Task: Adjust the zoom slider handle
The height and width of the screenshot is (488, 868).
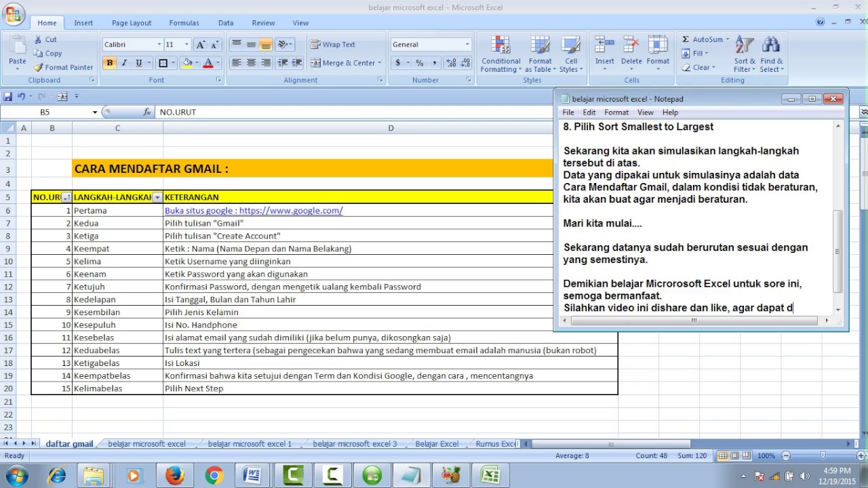Action: (x=823, y=455)
